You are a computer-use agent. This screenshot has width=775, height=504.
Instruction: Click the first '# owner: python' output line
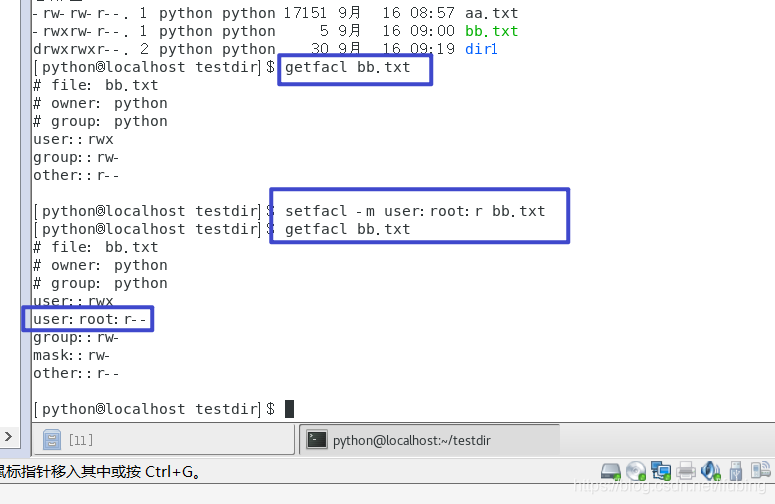pos(100,103)
